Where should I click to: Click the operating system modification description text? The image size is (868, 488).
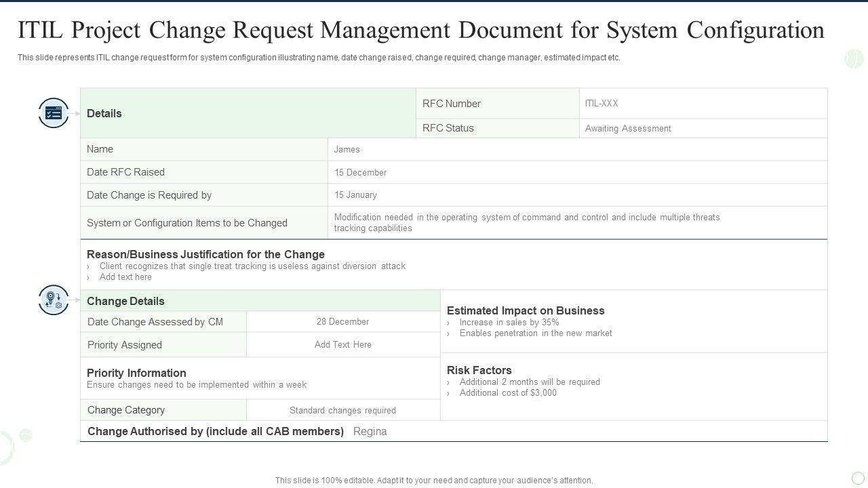pos(526,223)
